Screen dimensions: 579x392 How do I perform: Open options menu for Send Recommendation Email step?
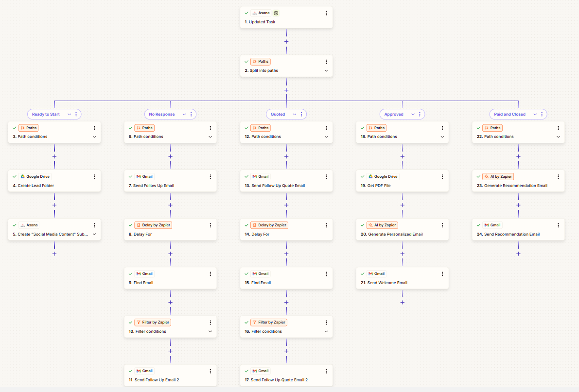[x=558, y=225]
